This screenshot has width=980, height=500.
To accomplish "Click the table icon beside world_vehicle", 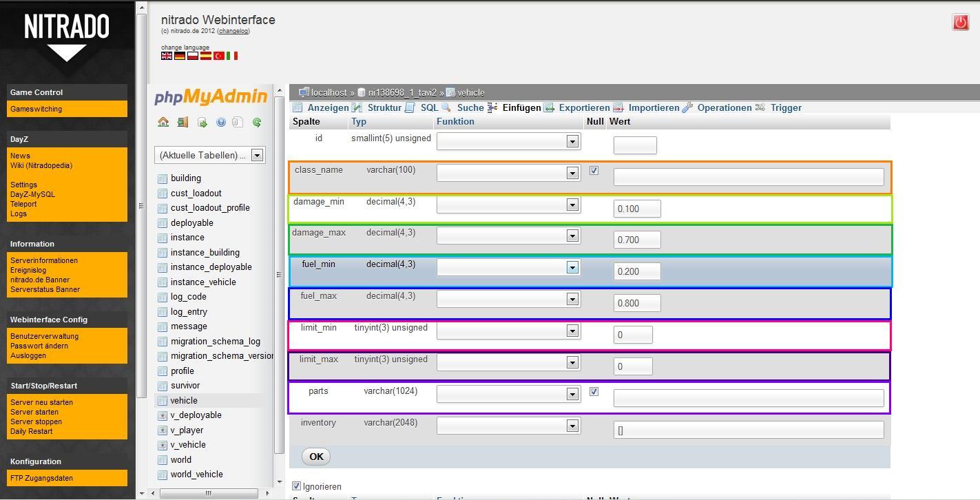I will [x=163, y=475].
